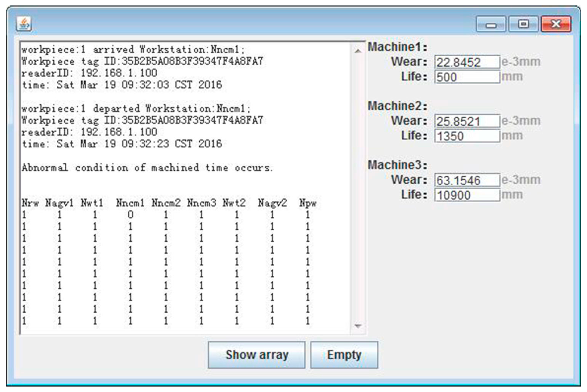Screen dimensions: 587x392
Task: Click the log scrollbar down arrow
Action: [x=358, y=326]
